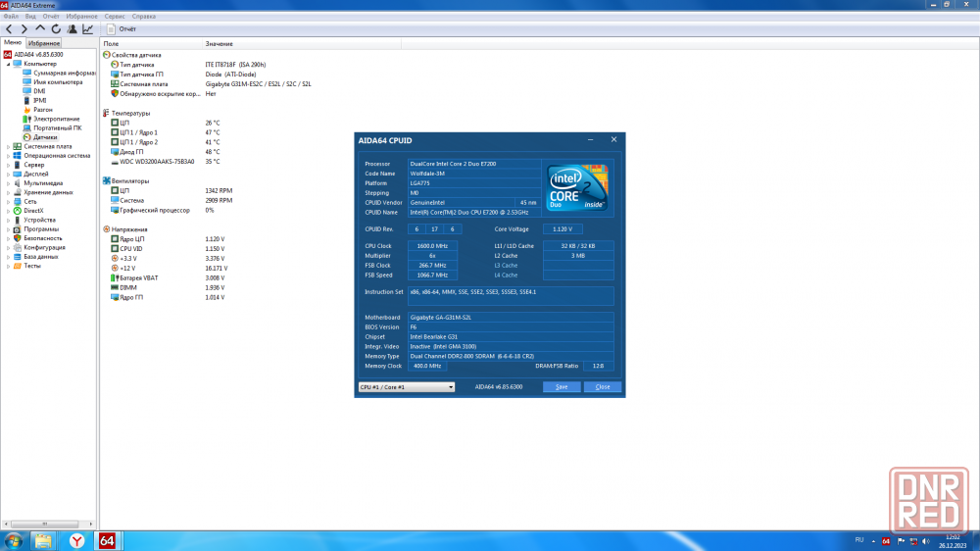The height and width of the screenshot is (551, 980).
Task: Select the Вентиляторы section header
Action: tap(125, 180)
